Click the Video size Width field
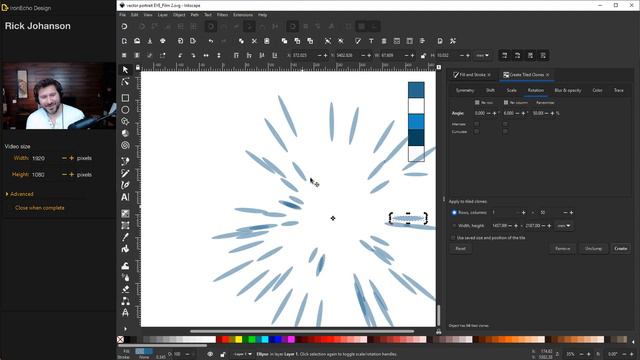Image resolution: width=640 pixels, height=360 pixels. coord(46,158)
